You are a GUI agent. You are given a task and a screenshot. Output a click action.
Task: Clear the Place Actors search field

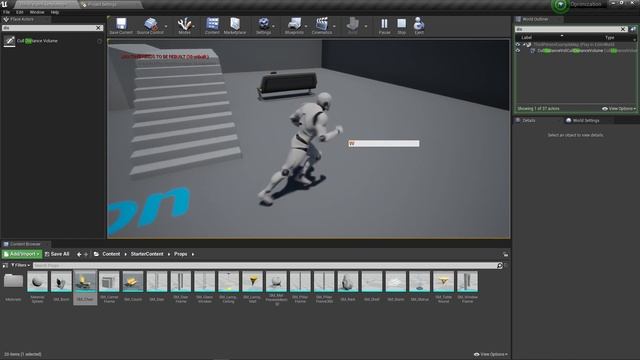[98, 28]
